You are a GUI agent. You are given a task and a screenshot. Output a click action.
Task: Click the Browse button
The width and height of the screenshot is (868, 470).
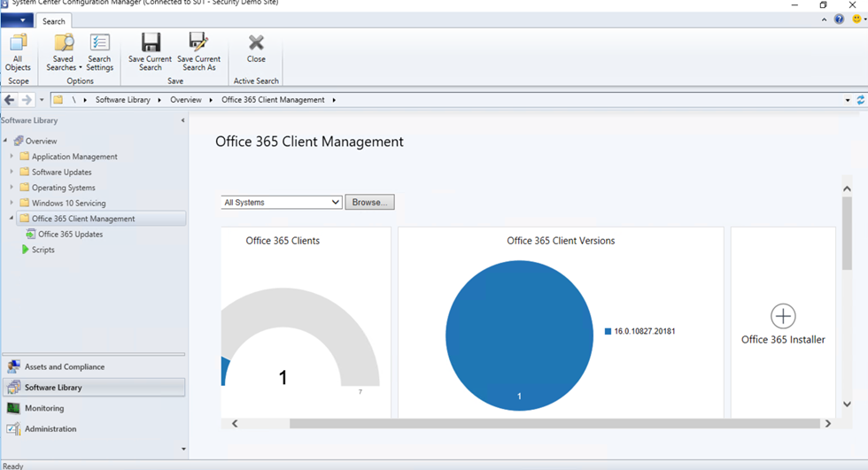tap(370, 203)
